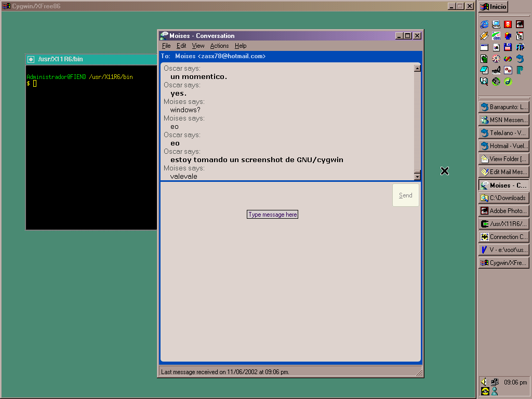The image size is (532, 399).
Task: Open the tree diagram document icon
Action: [x=520, y=36]
